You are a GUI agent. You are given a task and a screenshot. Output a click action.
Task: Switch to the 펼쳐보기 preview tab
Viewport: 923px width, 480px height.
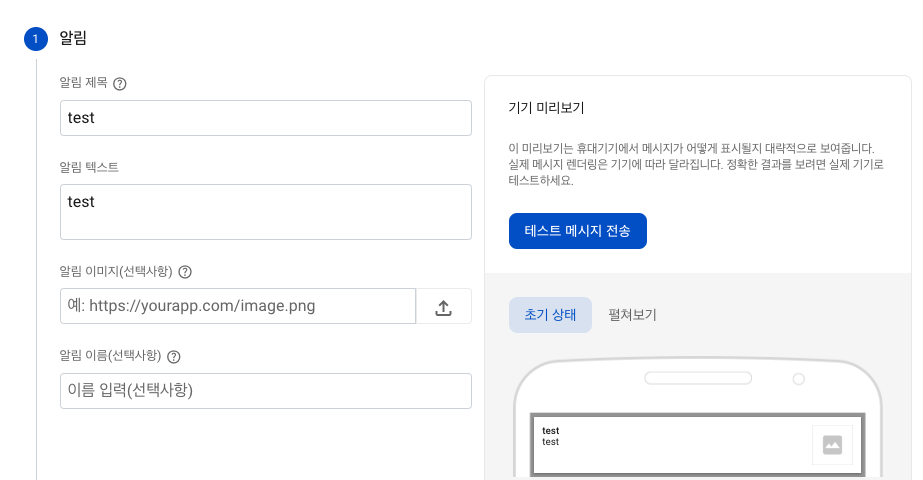click(632, 315)
